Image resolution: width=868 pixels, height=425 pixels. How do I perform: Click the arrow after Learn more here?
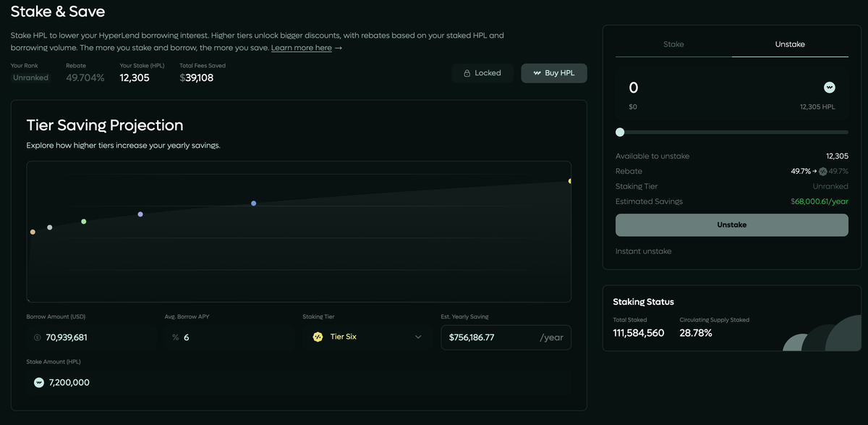click(339, 48)
